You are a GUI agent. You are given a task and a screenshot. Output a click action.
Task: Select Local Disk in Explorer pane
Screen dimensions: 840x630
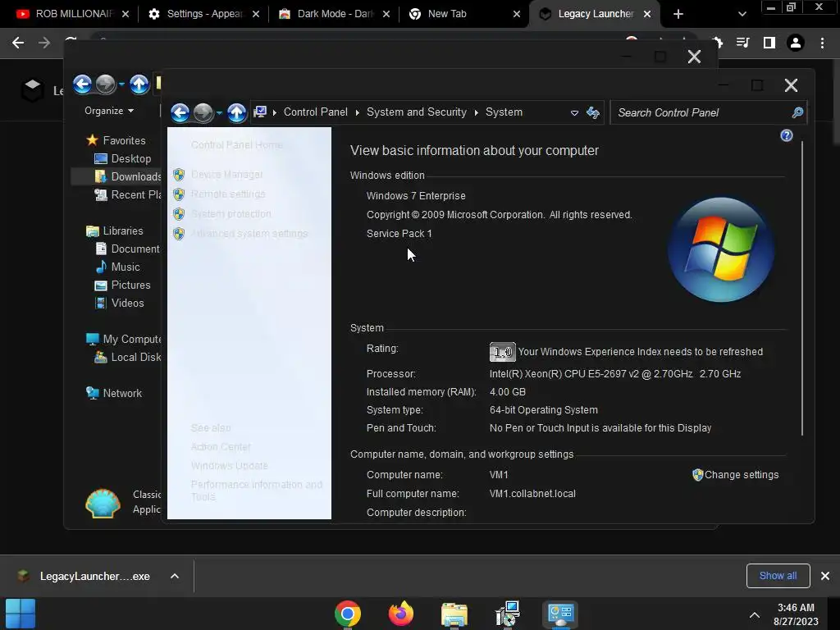[127, 358]
